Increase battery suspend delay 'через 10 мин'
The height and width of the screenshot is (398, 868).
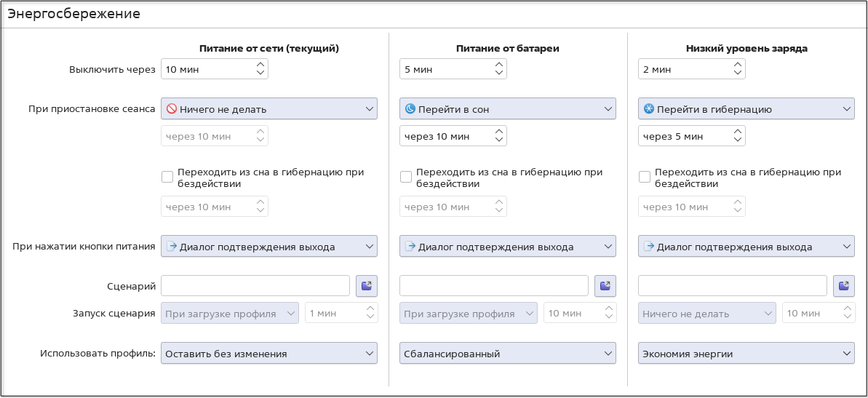[499, 132]
